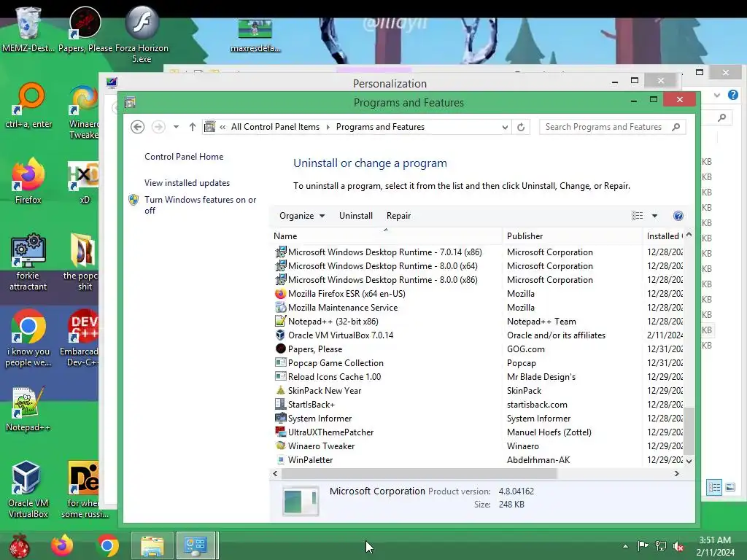The height and width of the screenshot is (560, 747).
Task: Sort the list by Name column
Action: coord(386,236)
